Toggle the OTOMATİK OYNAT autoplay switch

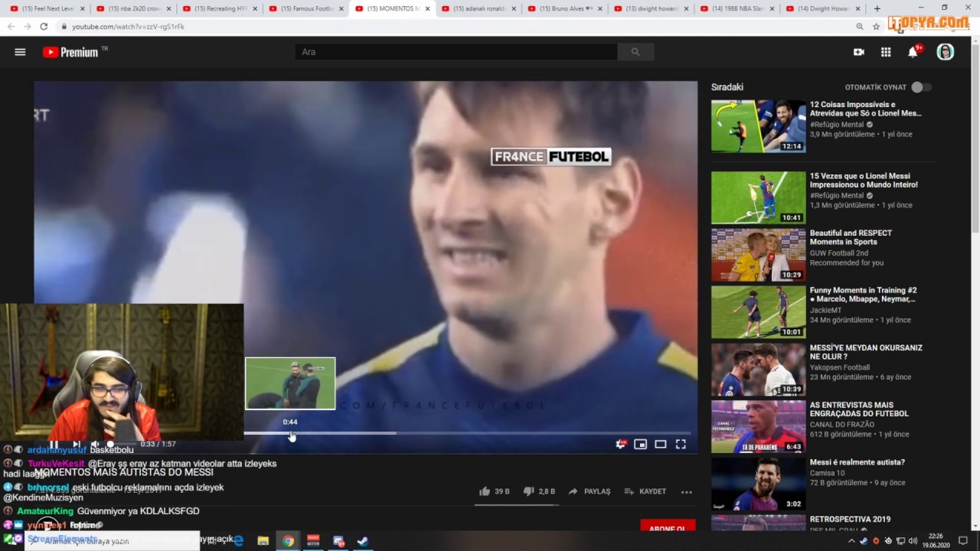[x=921, y=87]
